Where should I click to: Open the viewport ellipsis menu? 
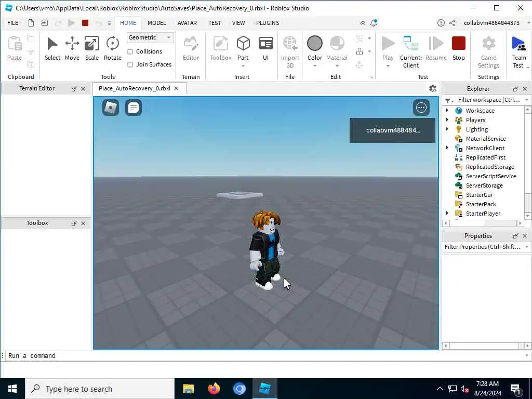pyautogui.click(x=421, y=108)
